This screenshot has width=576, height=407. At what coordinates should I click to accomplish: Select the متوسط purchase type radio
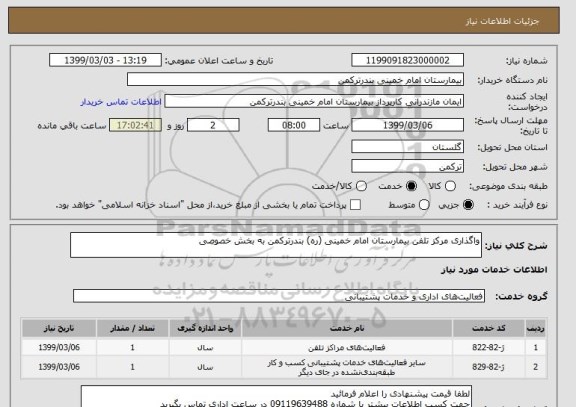[x=424, y=205]
